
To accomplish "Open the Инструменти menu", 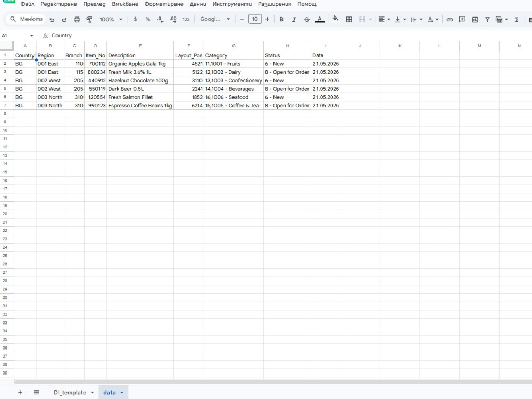I will pos(232,4).
